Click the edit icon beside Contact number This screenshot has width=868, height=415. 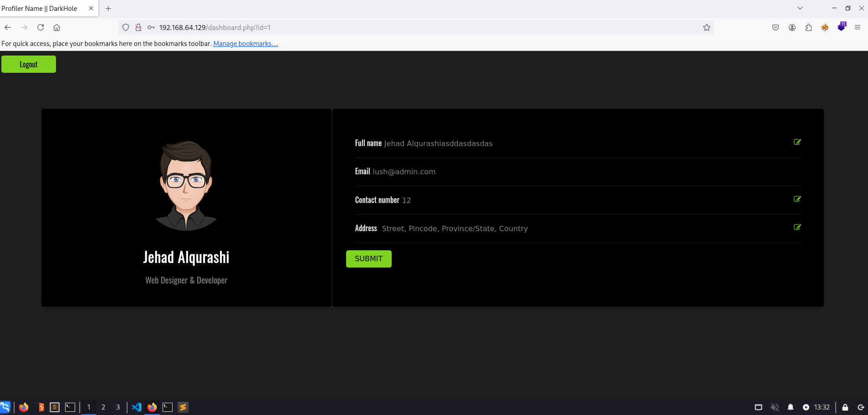point(797,199)
